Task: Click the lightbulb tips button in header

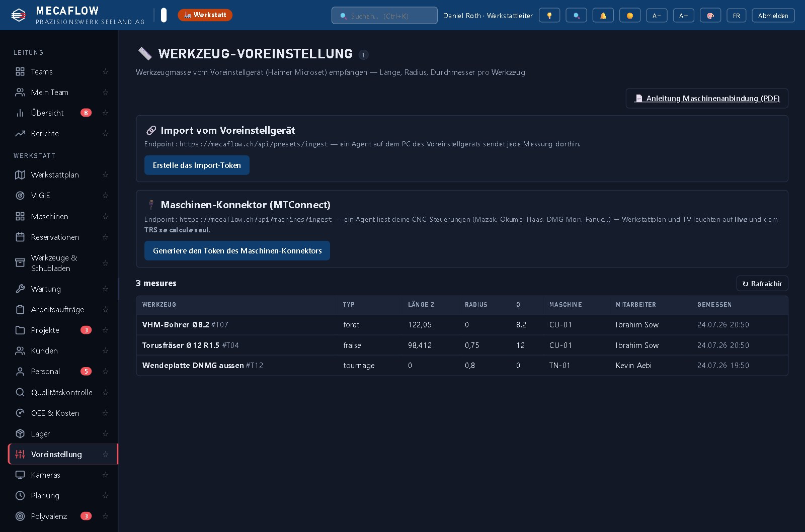Action: 549,16
